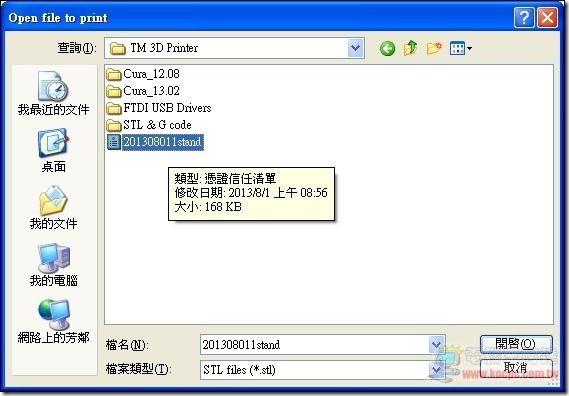The image size is (569, 396).
Task: Expand the TM 3D Printer location dropdown
Action: (356, 48)
